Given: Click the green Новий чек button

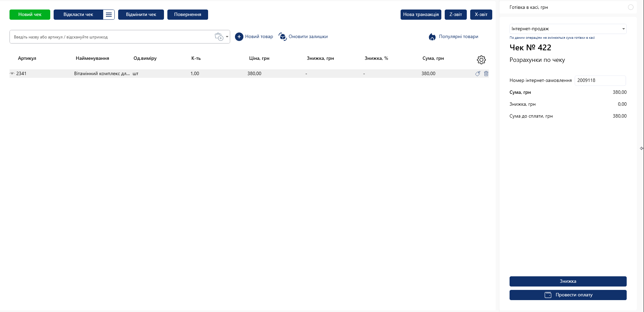Looking at the screenshot, I should point(30,15).
